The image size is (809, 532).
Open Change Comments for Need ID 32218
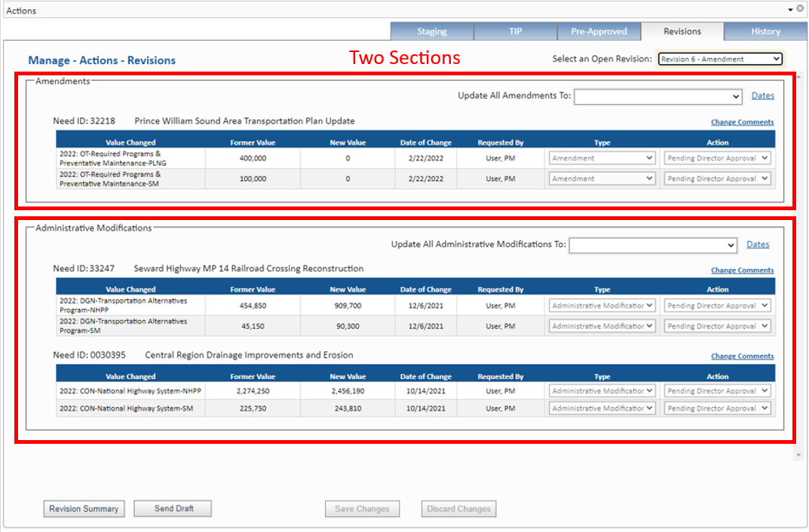point(743,122)
